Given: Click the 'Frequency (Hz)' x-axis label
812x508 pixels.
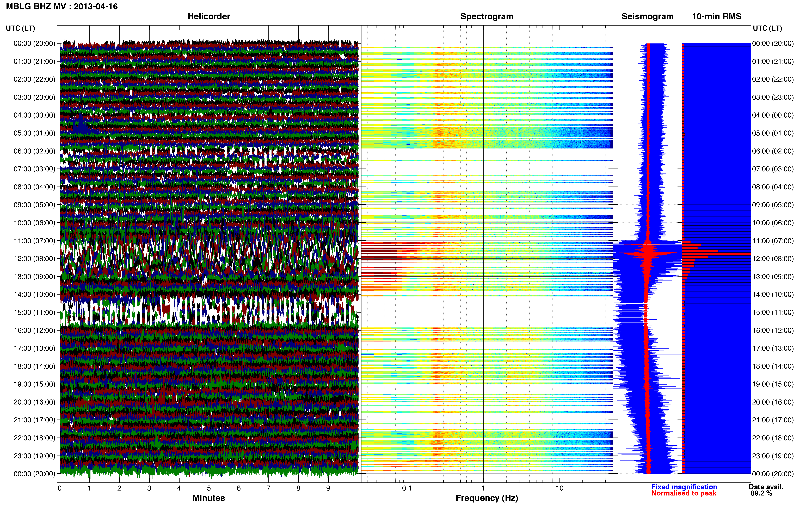Looking at the screenshot, I should click(487, 498).
